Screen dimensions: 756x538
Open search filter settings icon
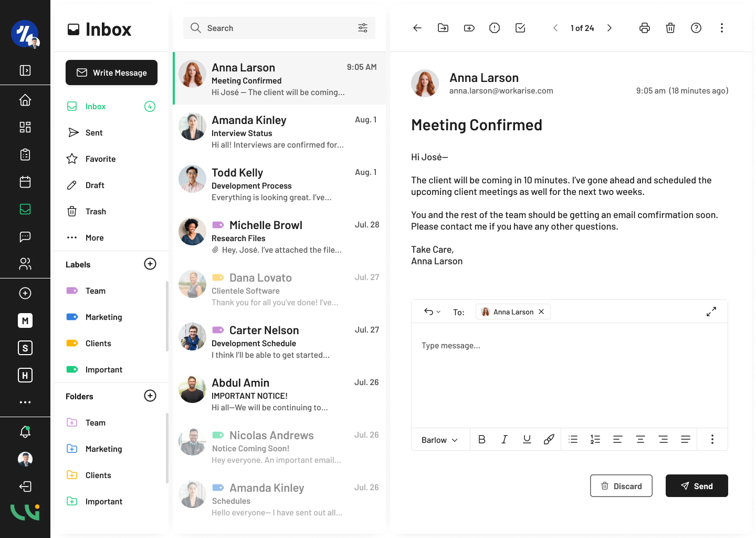pyautogui.click(x=363, y=28)
